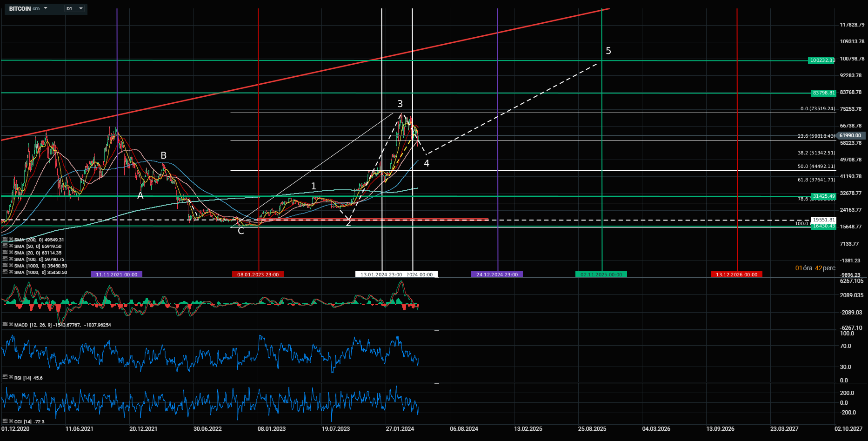
Task: Remove the RSI [14] indicator
Action: (11, 377)
